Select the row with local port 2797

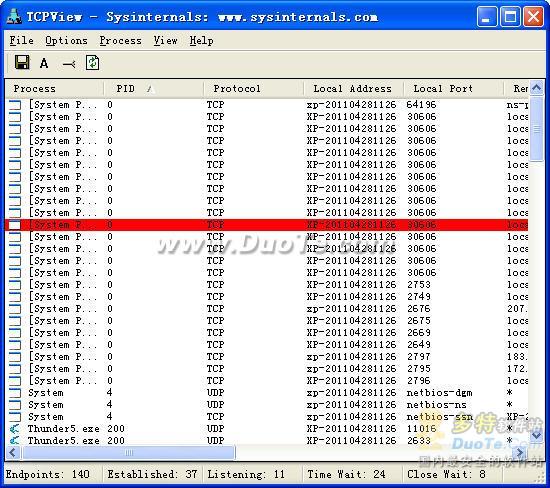pos(267,356)
